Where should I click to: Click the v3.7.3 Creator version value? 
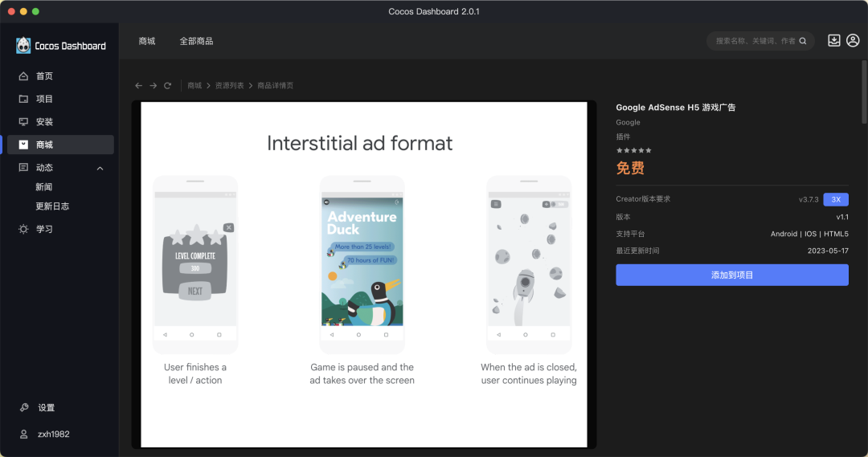coord(809,199)
